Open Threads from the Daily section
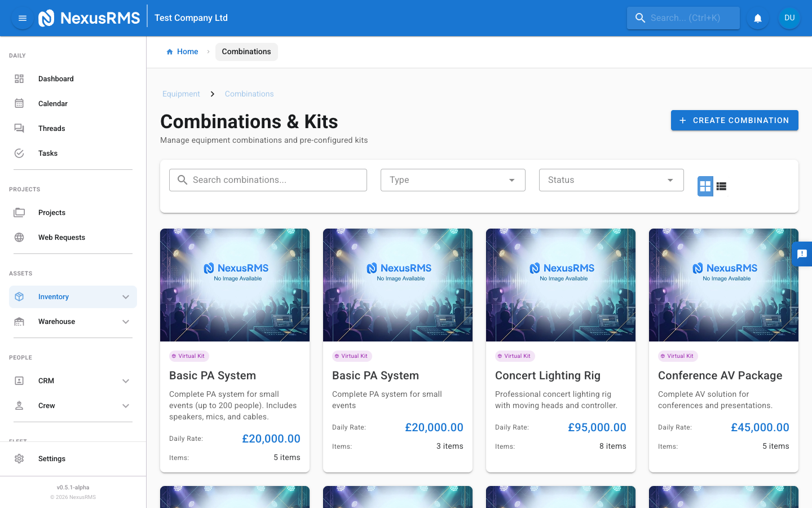This screenshot has height=508, width=812. tap(51, 128)
